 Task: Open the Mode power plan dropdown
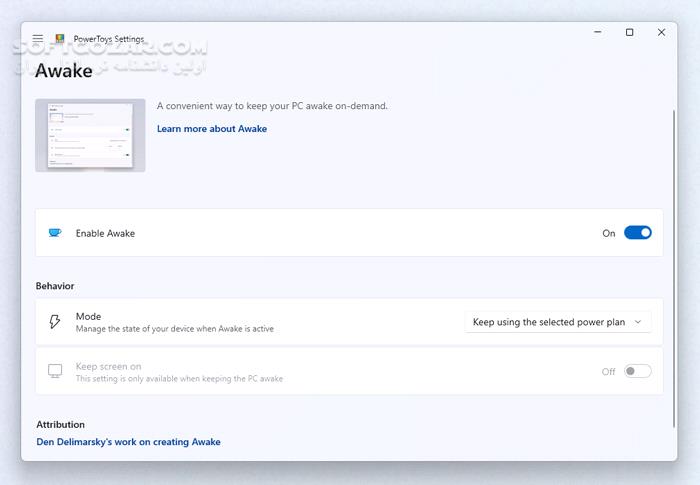[x=558, y=322]
